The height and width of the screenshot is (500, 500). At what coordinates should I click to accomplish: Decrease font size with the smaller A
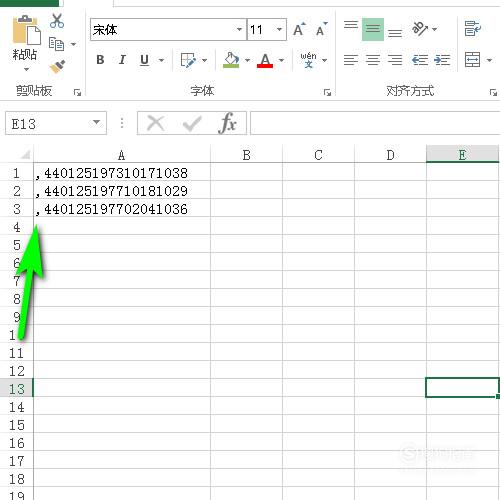pos(322,29)
